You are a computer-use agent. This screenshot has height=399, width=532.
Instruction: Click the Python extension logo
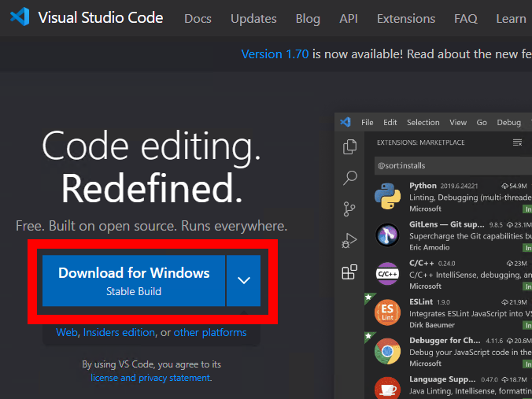point(387,196)
